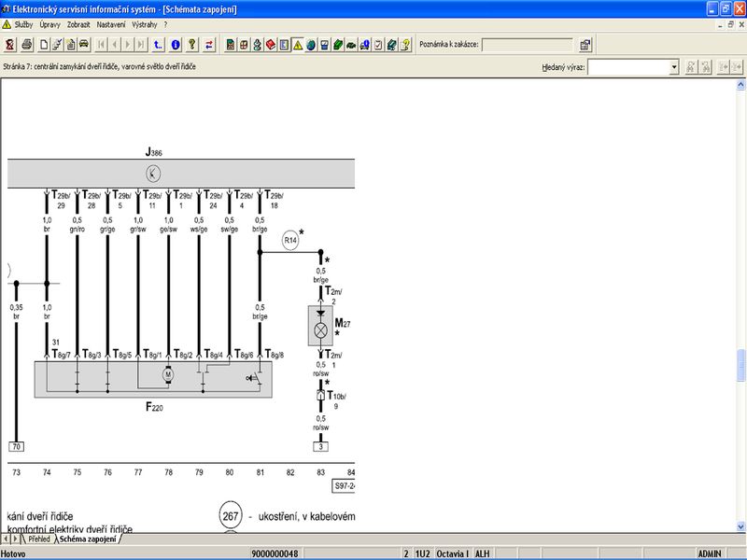
Task: Click the red book toolbar icon
Action: 271,44
